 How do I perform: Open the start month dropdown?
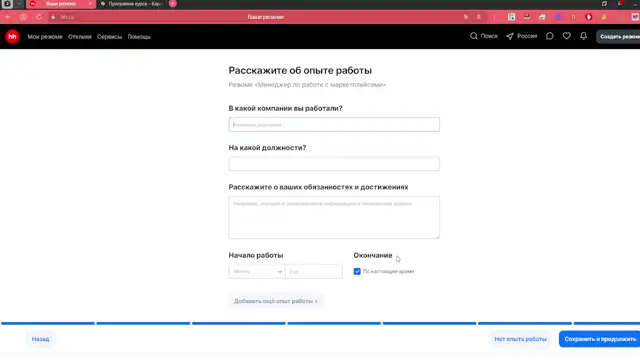(257, 271)
